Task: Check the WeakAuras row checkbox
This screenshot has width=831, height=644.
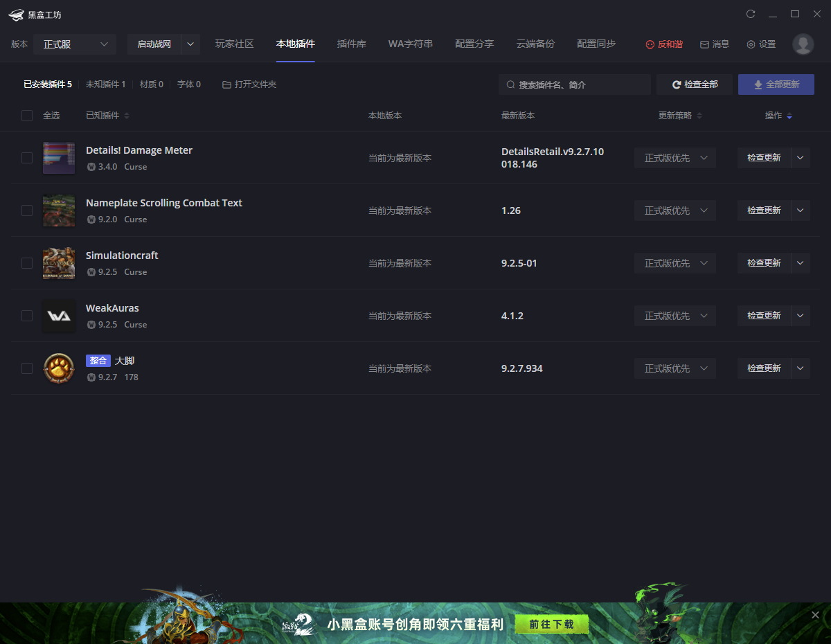Action: point(27,316)
